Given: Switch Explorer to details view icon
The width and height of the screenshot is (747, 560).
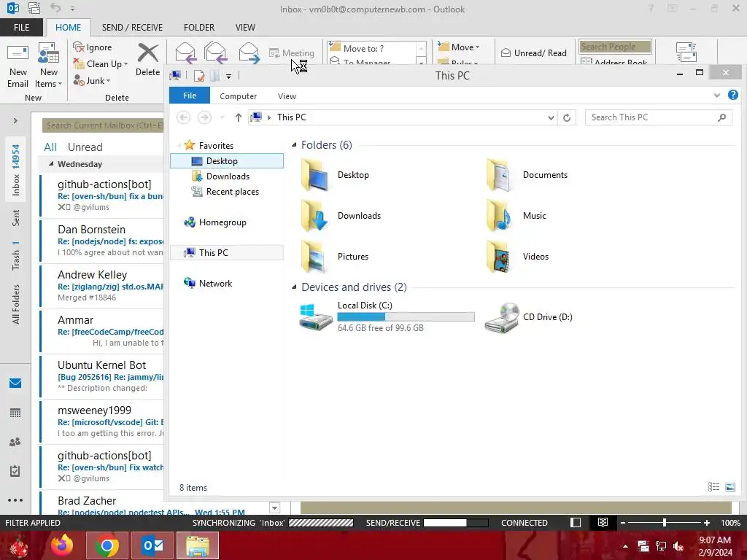Looking at the screenshot, I should click(x=713, y=486).
